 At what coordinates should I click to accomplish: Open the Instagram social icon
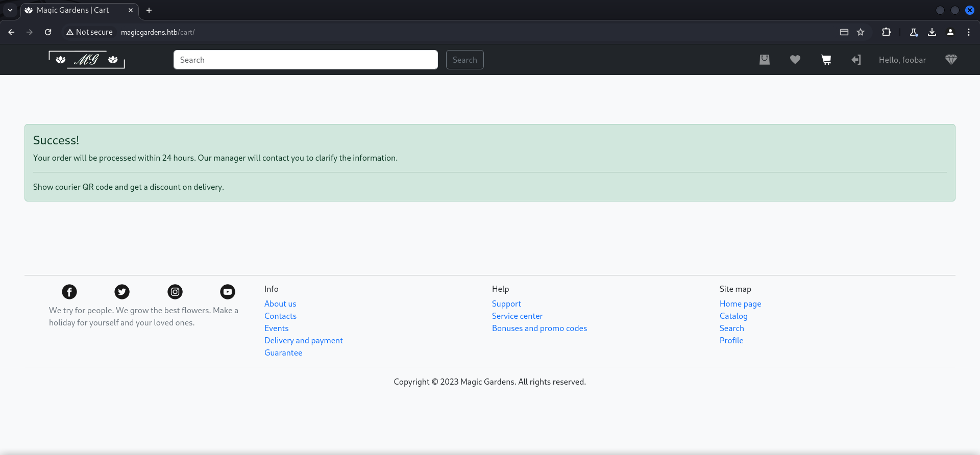click(x=175, y=292)
